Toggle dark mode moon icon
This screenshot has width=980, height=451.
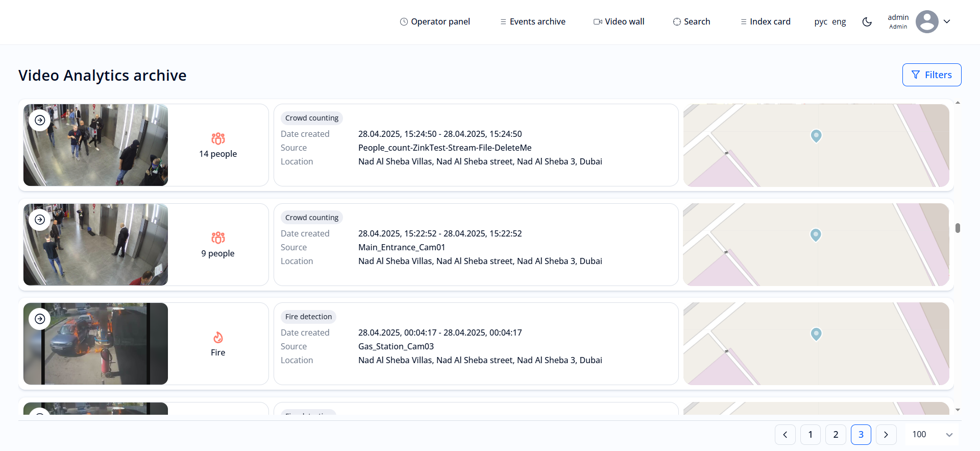pos(867,21)
